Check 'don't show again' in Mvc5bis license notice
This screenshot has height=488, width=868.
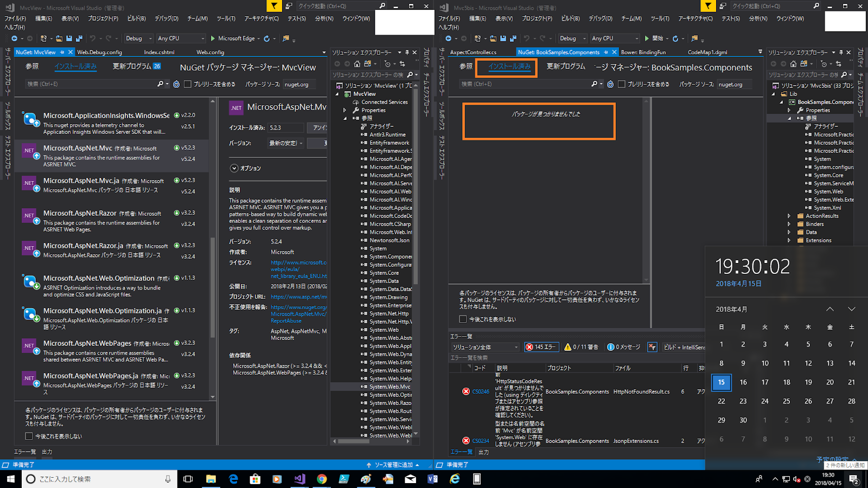[x=463, y=319]
